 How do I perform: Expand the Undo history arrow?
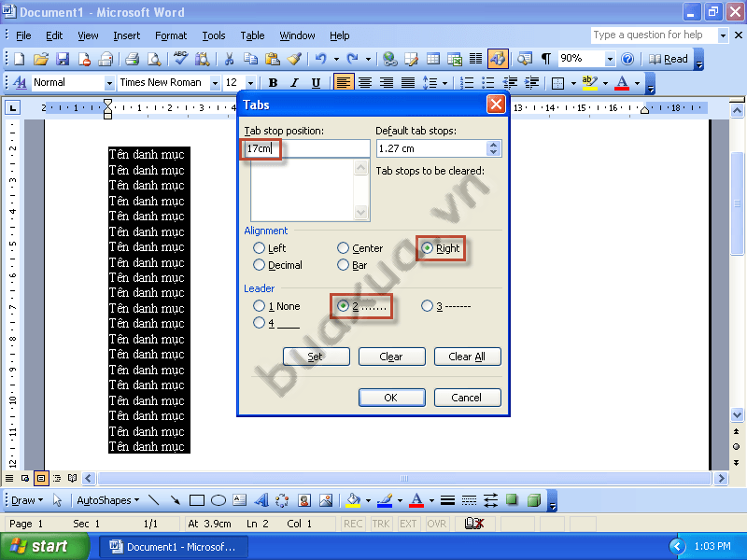[x=336, y=59]
